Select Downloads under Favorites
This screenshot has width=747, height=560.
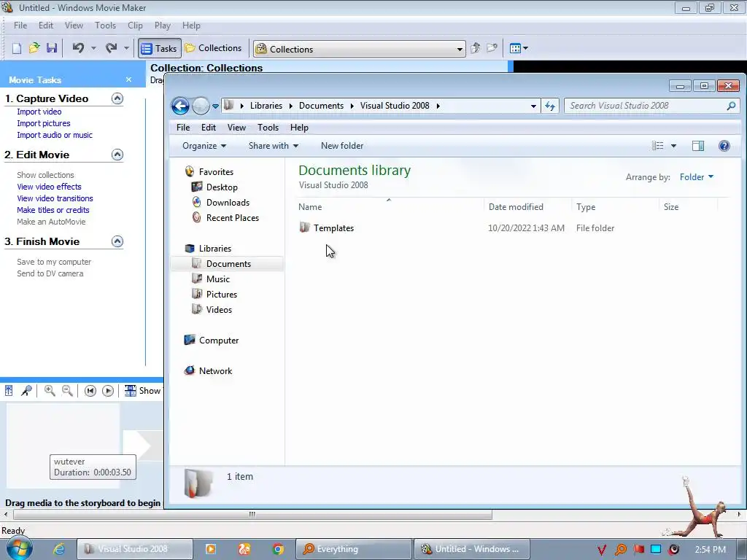(228, 203)
